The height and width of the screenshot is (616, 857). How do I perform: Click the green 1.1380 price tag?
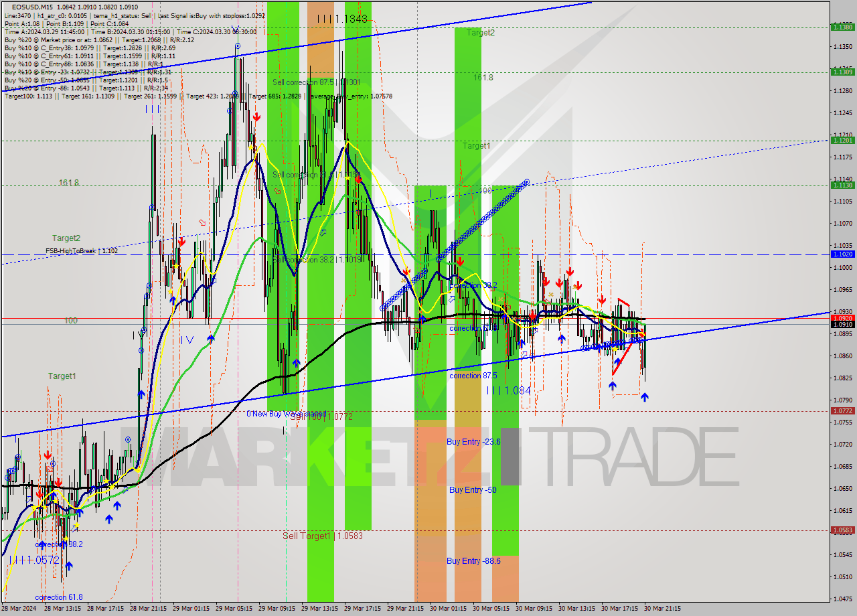(x=842, y=27)
